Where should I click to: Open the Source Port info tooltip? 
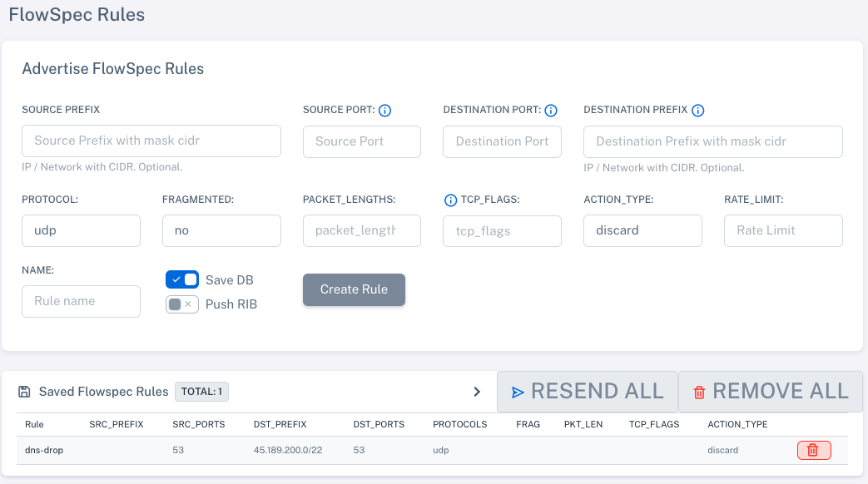coord(384,109)
